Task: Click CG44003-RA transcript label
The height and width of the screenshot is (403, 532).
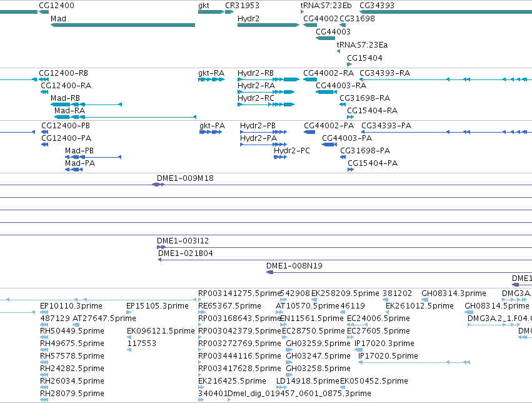Action: tap(341, 86)
